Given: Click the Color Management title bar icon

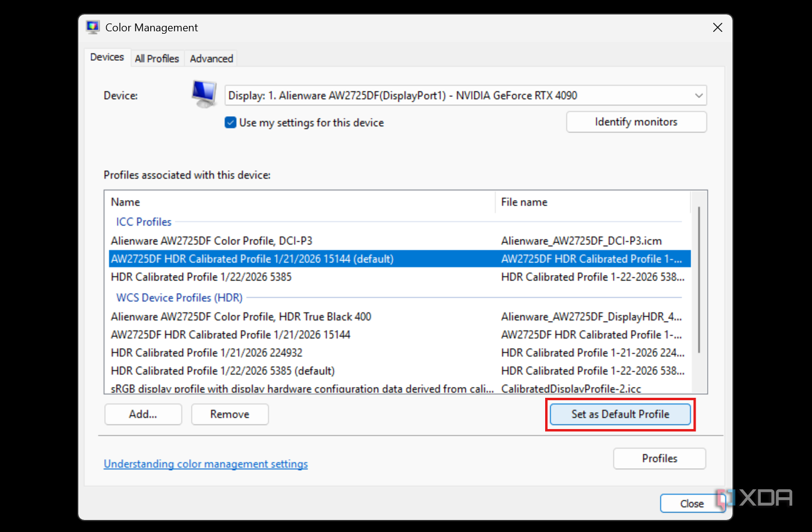Looking at the screenshot, I should pos(93,28).
